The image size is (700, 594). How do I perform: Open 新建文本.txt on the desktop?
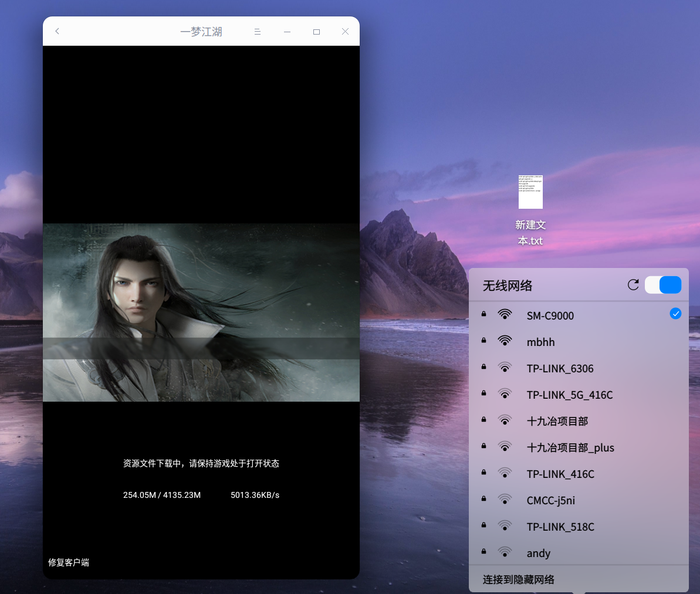[x=530, y=192]
